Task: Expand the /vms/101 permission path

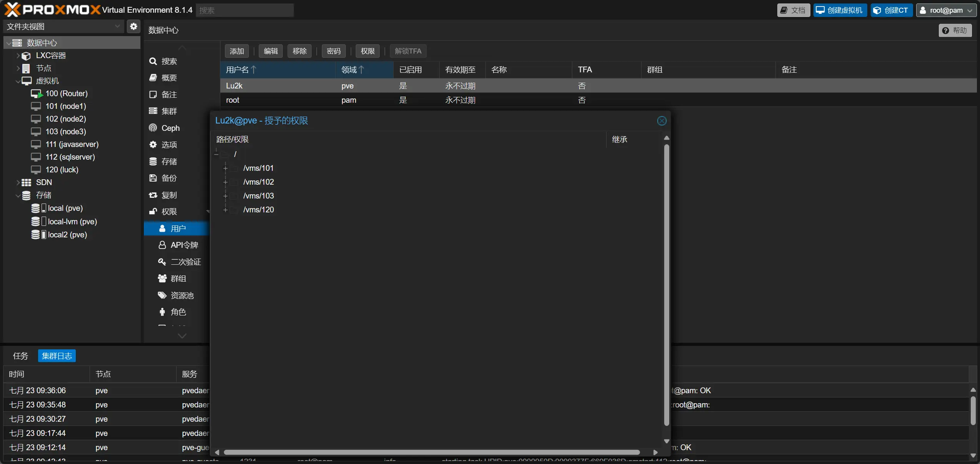Action: pyautogui.click(x=225, y=168)
